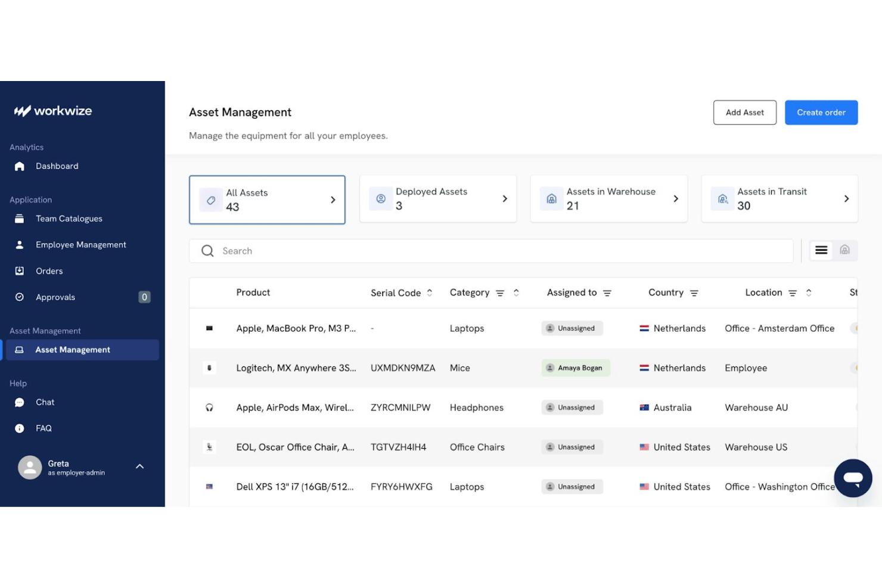Click the workwize logo
The image size is (882, 588).
point(53,111)
